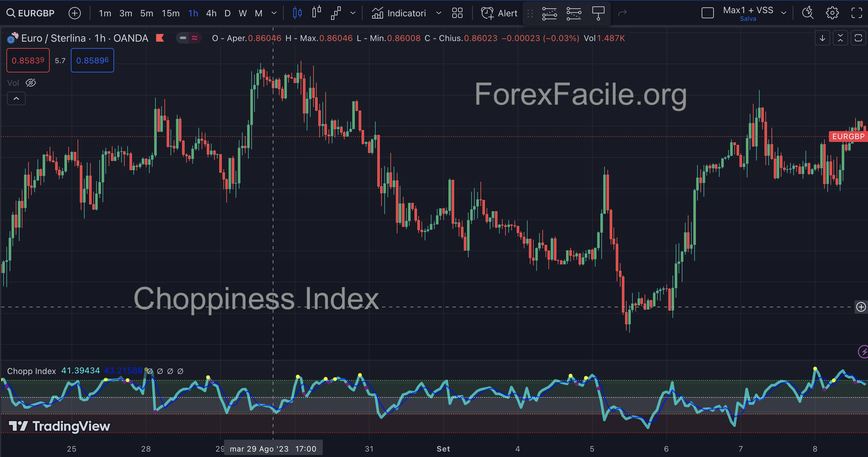
Task: Open the TradingView logo link
Action: pos(59,426)
